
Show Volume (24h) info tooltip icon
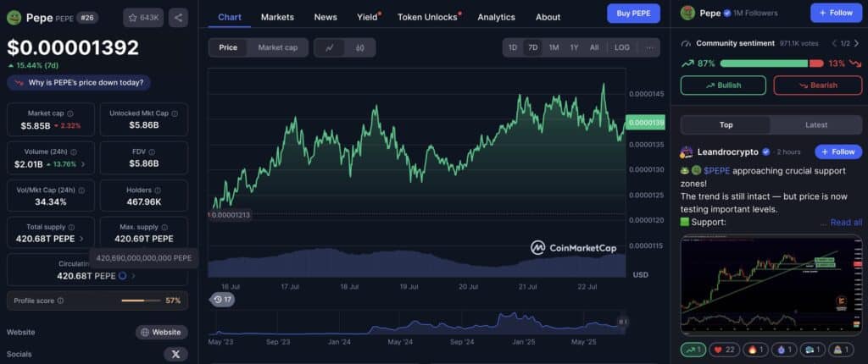pyautogui.click(x=74, y=152)
